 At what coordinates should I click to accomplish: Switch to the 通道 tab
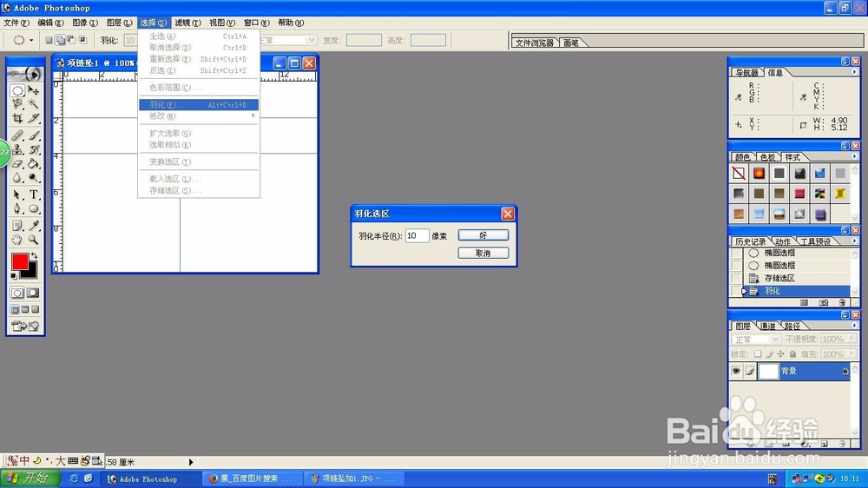(767, 326)
